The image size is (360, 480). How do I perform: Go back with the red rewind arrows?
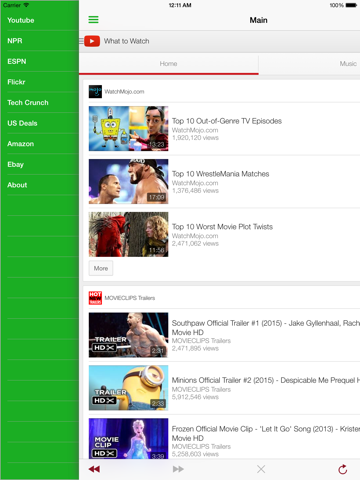point(94,469)
